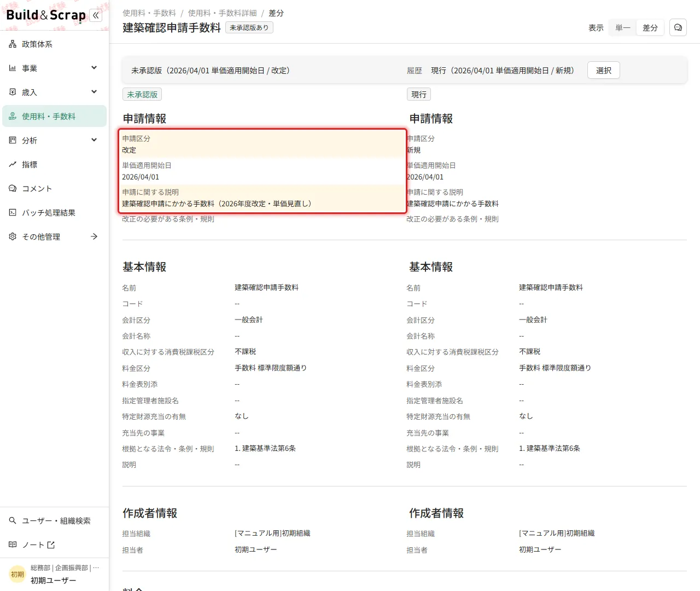
Task: Click text 建築確認申請にかかる手数料（2026年度改定・単価見直し）
Action: click(x=217, y=204)
